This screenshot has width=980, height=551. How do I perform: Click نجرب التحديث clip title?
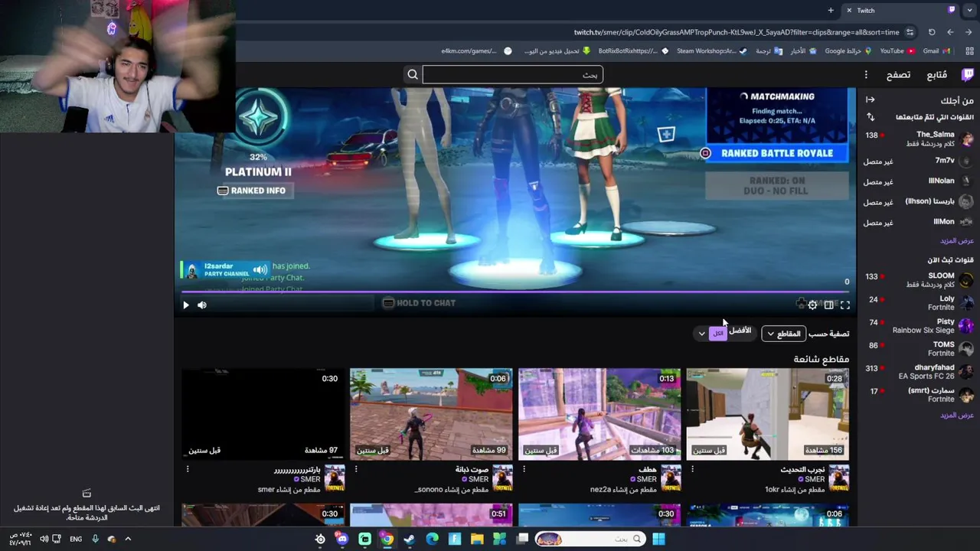point(802,469)
